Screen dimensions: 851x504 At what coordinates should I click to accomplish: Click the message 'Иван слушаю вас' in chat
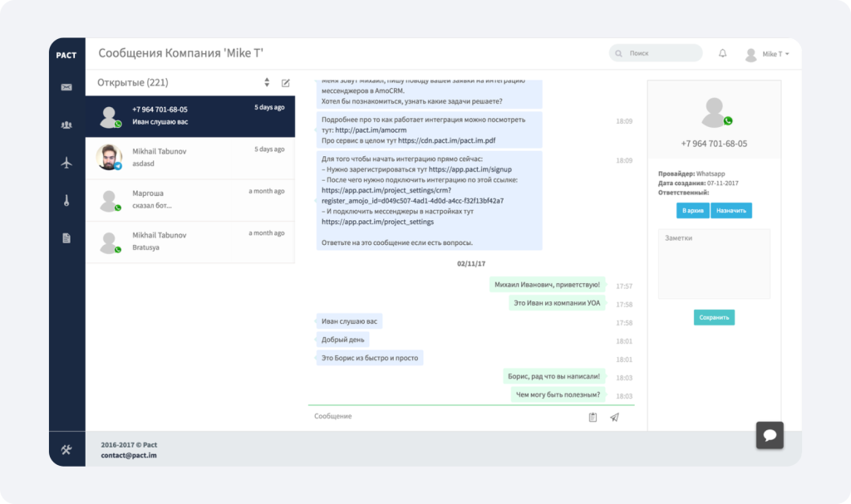tap(349, 321)
